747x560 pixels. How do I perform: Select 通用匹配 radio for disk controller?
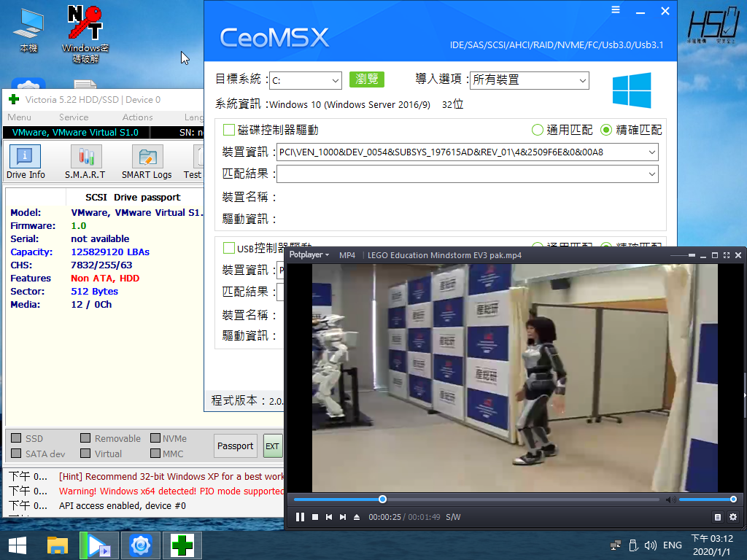pos(538,130)
